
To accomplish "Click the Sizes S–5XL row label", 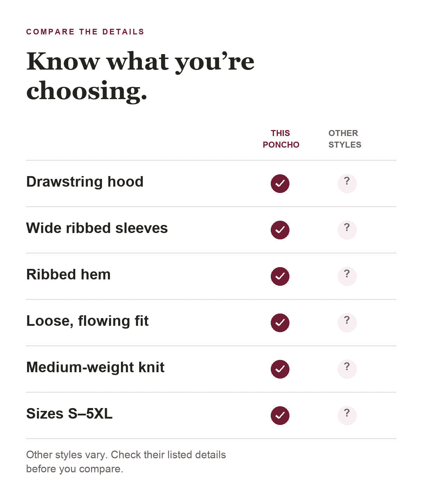I will 69,414.
